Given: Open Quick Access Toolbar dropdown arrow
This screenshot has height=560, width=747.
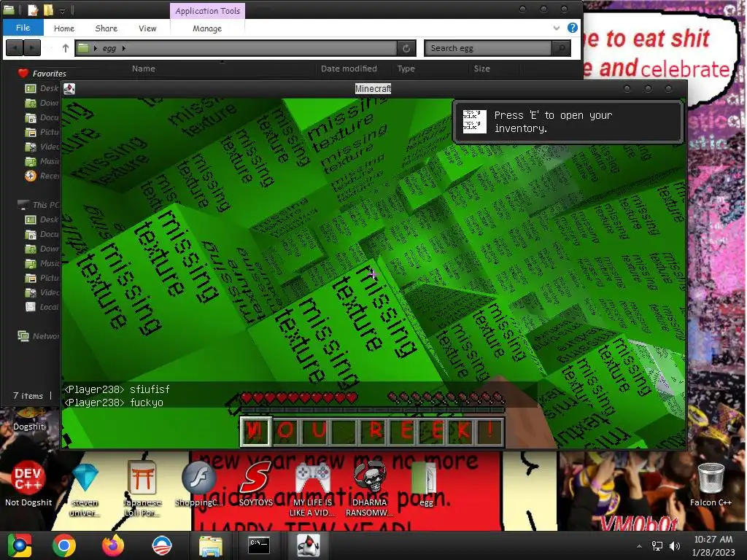Looking at the screenshot, I should coord(63,10).
